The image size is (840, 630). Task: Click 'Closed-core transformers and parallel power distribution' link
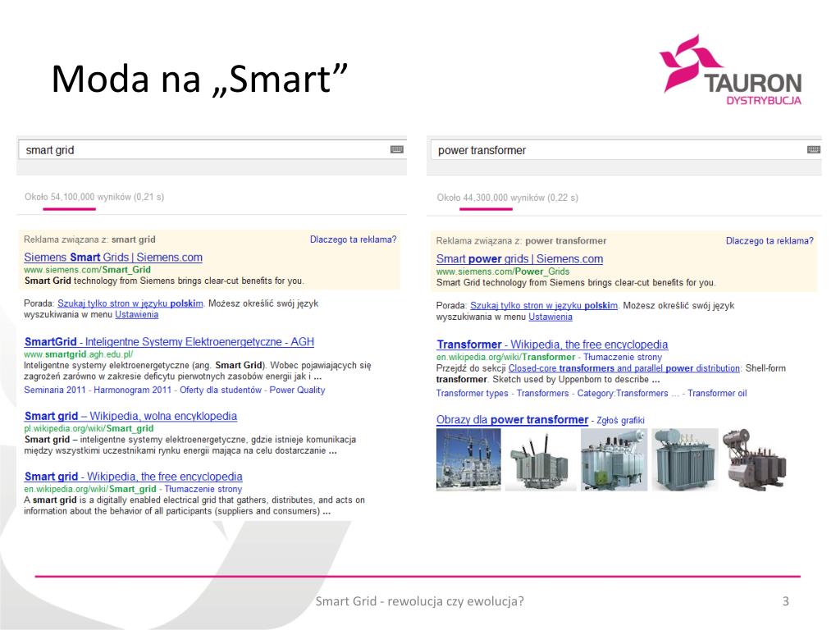pos(624,368)
